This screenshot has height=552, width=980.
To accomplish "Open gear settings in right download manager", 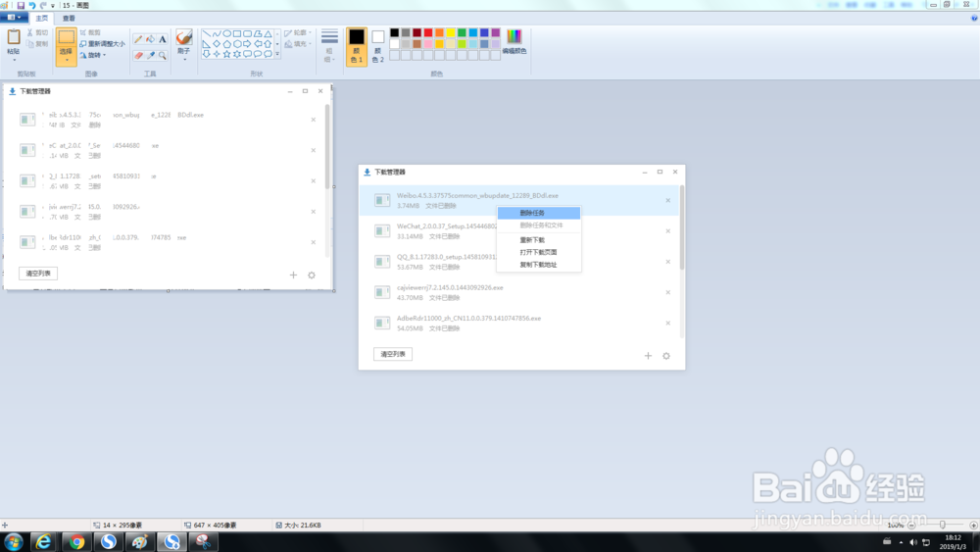I will 666,356.
